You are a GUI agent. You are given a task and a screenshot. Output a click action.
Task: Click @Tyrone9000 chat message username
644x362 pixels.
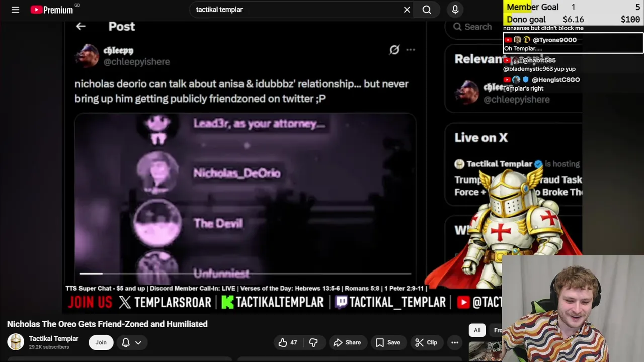click(554, 40)
